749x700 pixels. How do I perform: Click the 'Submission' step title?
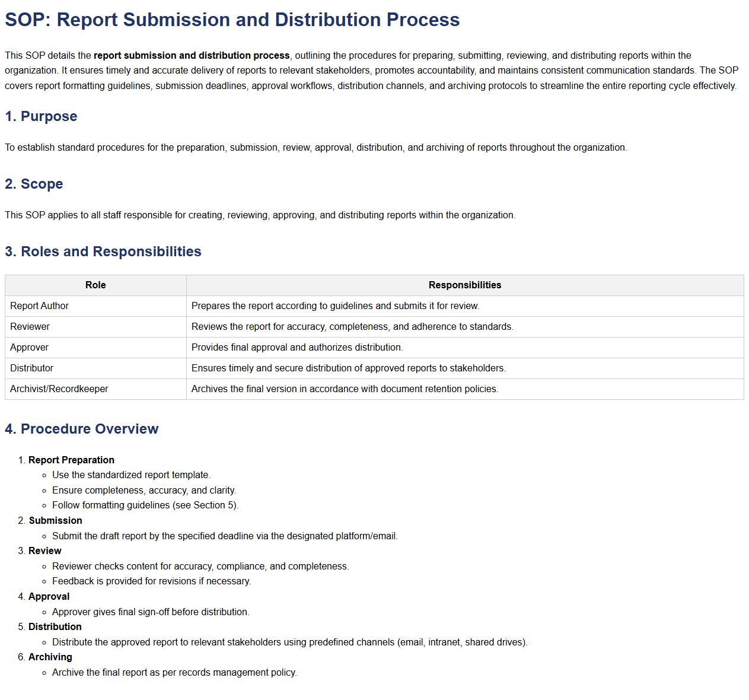[x=55, y=520]
